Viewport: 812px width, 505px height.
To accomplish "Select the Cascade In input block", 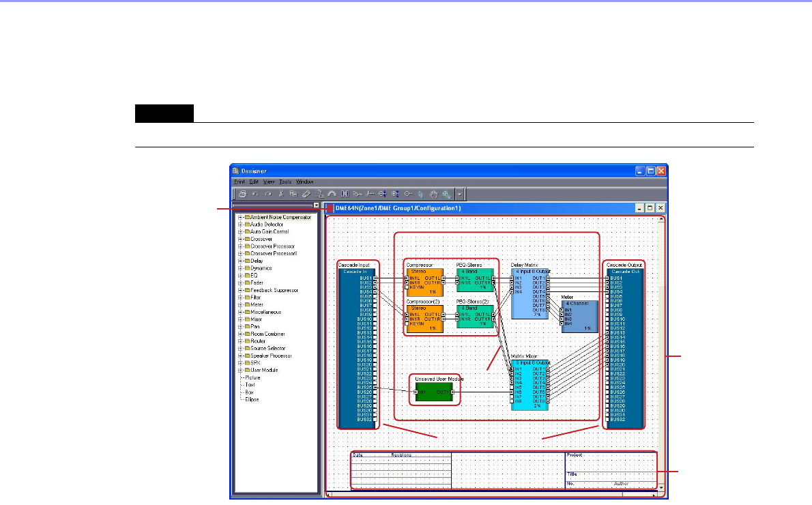I will tap(356, 348).
